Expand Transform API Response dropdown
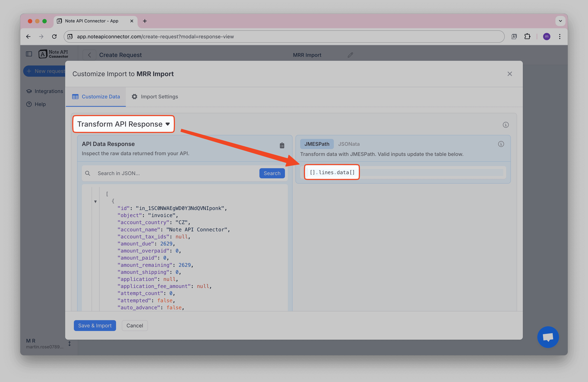Viewport: 588px width, 382px height. point(123,124)
